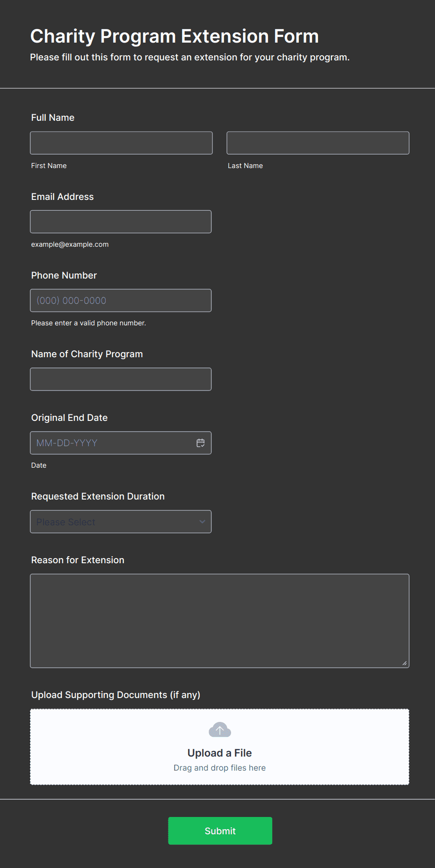Click the 'Original End Date' label

69,418
